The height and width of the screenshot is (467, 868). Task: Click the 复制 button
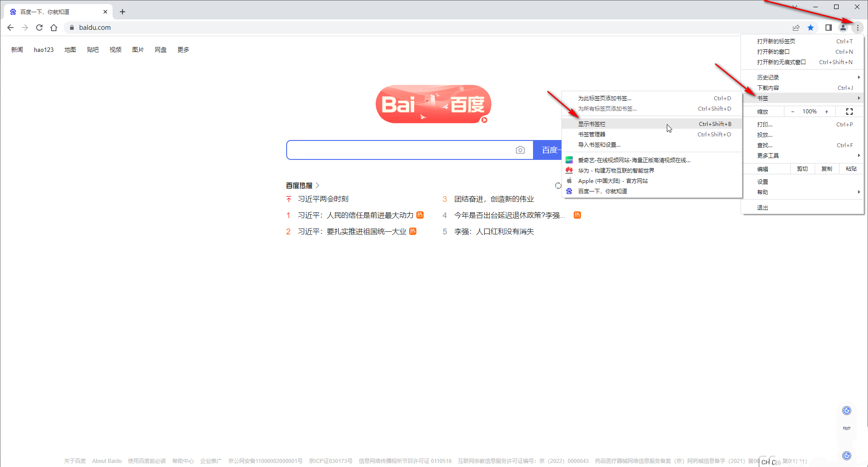pos(827,169)
